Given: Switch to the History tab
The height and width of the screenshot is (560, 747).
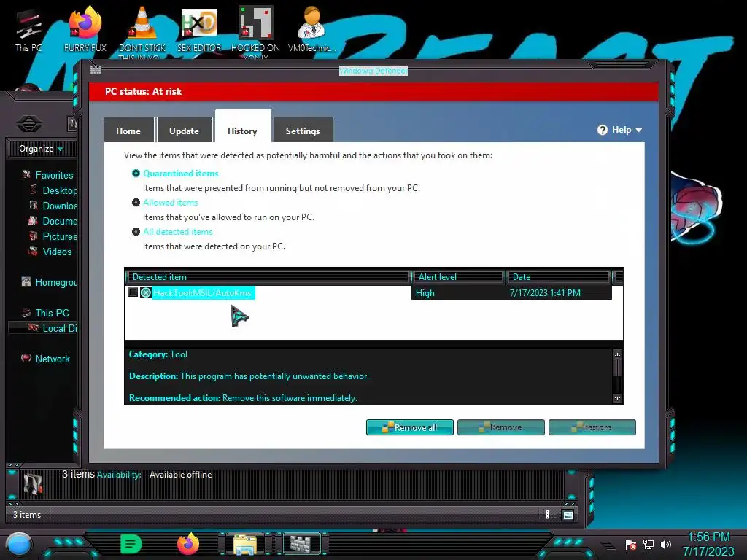Looking at the screenshot, I should (242, 128).
